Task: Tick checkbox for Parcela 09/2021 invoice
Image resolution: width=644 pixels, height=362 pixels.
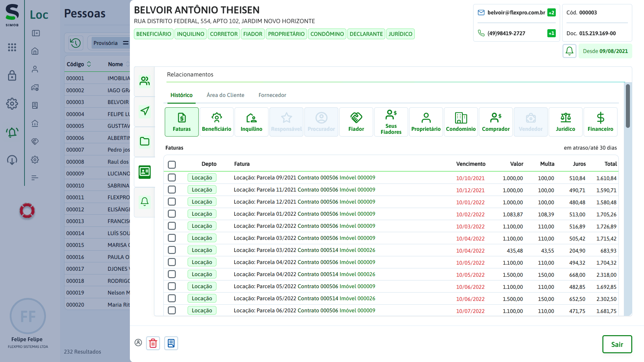Action: pos(172,177)
